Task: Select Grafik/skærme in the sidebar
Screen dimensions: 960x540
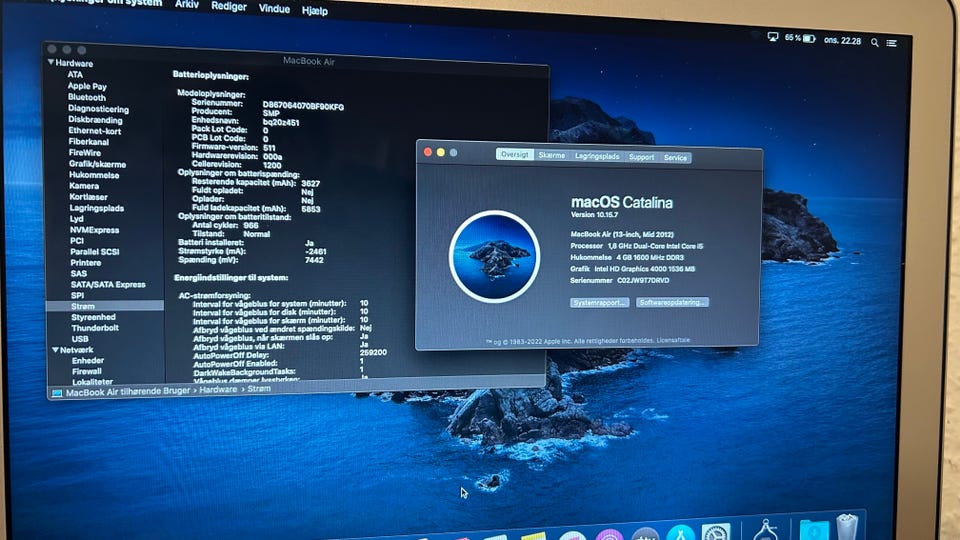Action: pyautogui.click(x=97, y=163)
